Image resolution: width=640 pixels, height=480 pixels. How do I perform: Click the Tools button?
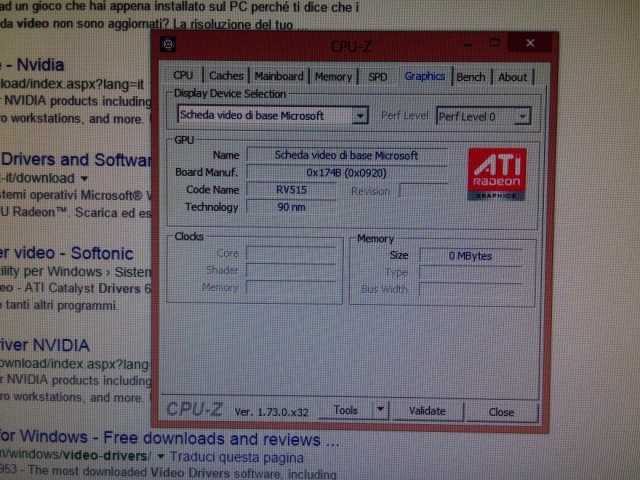(x=345, y=410)
